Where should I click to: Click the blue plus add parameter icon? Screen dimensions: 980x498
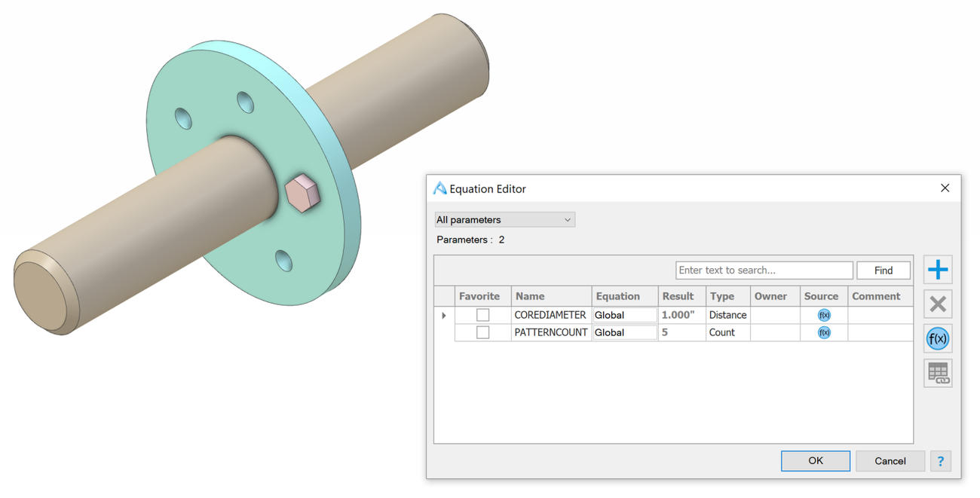[938, 270]
